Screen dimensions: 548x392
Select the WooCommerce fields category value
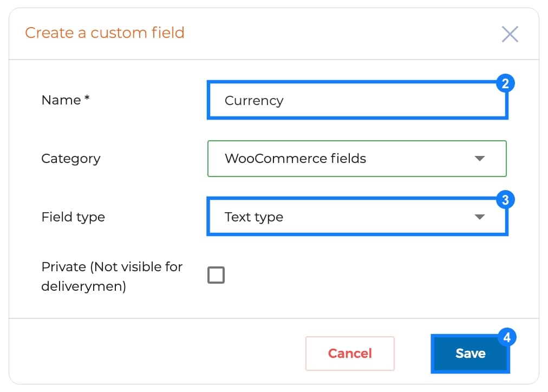pyautogui.click(x=295, y=159)
